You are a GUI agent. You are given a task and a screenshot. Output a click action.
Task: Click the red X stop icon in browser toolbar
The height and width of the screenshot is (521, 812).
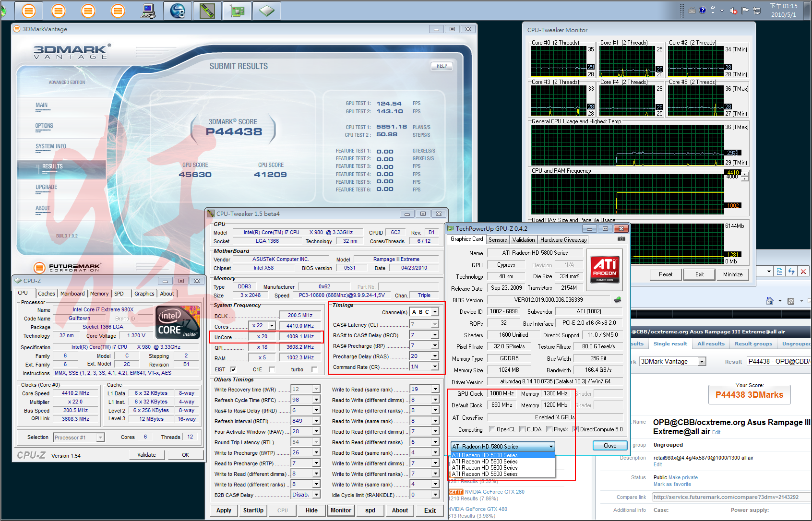tap(803, 272)
